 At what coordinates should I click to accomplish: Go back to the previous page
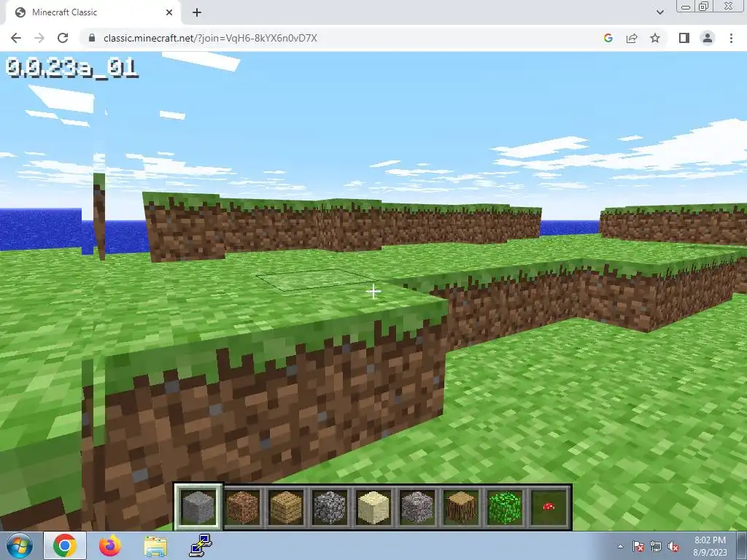[x=16, y=38]
